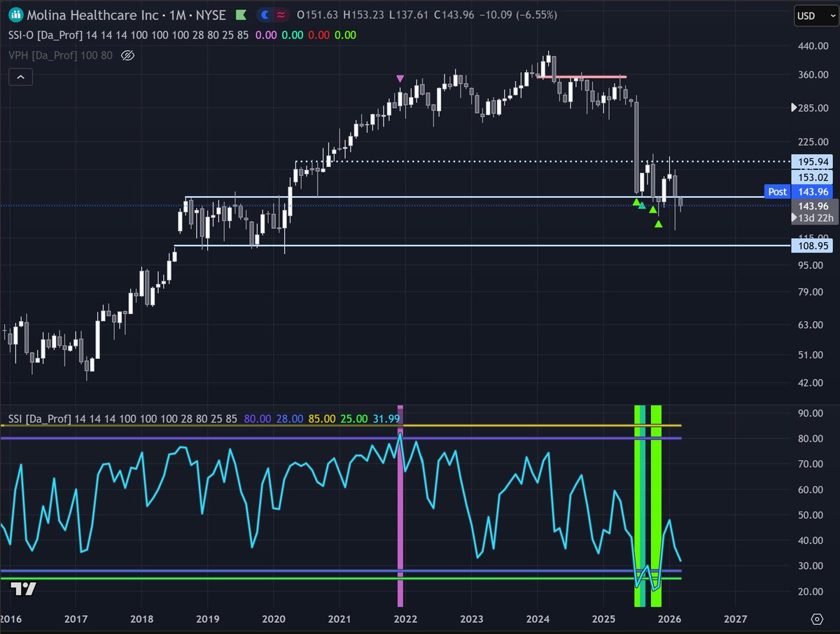Click the purple 80.00 value in SSI legend

click(256, 418)
